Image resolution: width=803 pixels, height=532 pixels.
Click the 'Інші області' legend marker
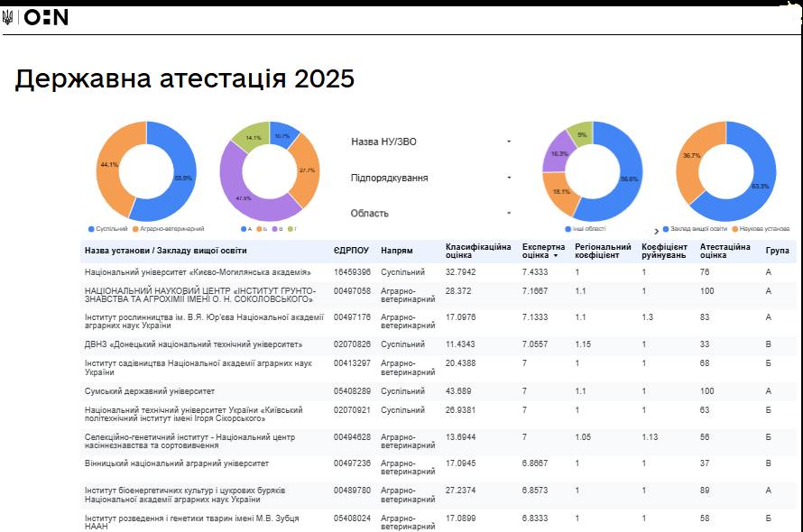coord(568,229)
